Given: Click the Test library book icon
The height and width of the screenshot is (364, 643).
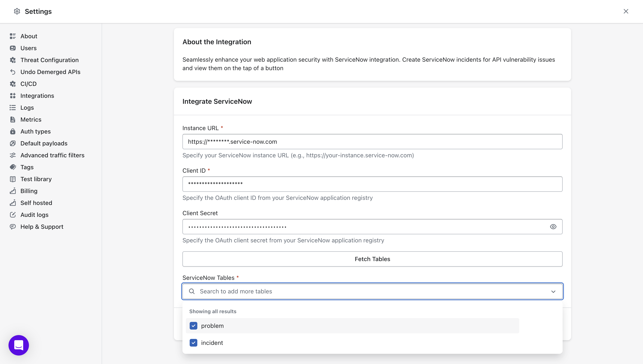Looking at the screenshot, I should click(x=13, y=179).
